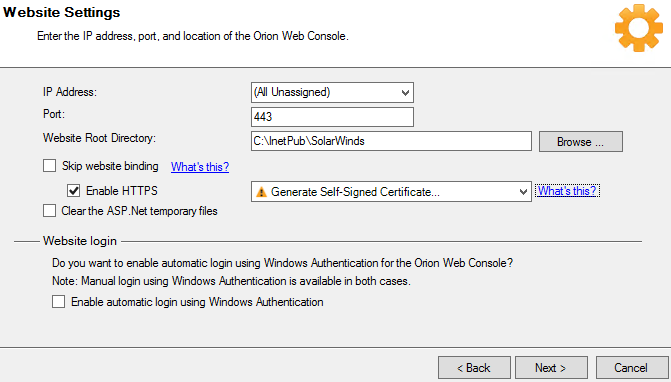Expand the Generate Self-Signed Certificate dropdown arrow
Viewport: 671px width, 382px height.
(x=523, y=192)
